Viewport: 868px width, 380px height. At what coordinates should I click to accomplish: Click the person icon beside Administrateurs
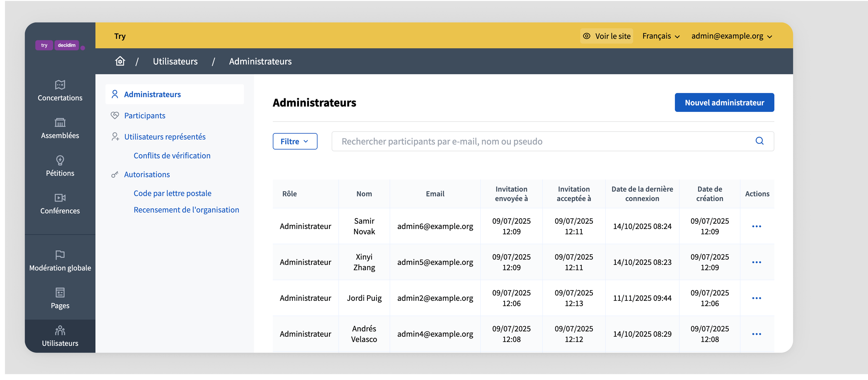(115, 94)
